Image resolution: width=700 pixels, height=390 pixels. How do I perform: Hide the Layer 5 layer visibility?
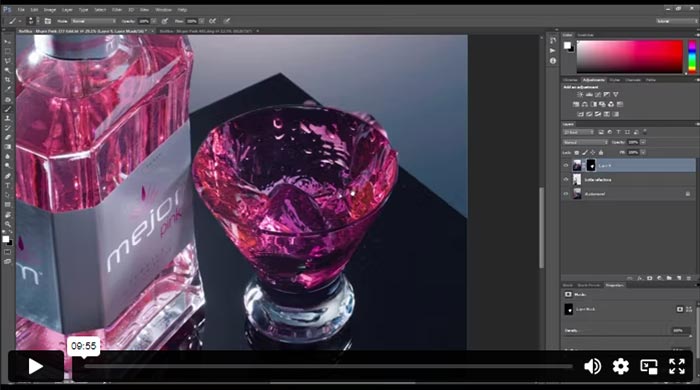tap(566, 166)
